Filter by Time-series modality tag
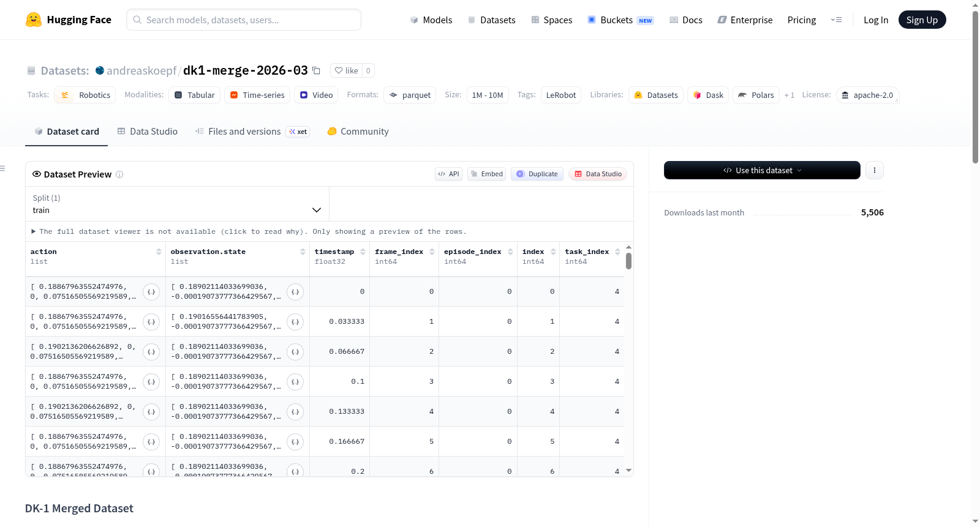980x527 pixels. pos(257,95)
